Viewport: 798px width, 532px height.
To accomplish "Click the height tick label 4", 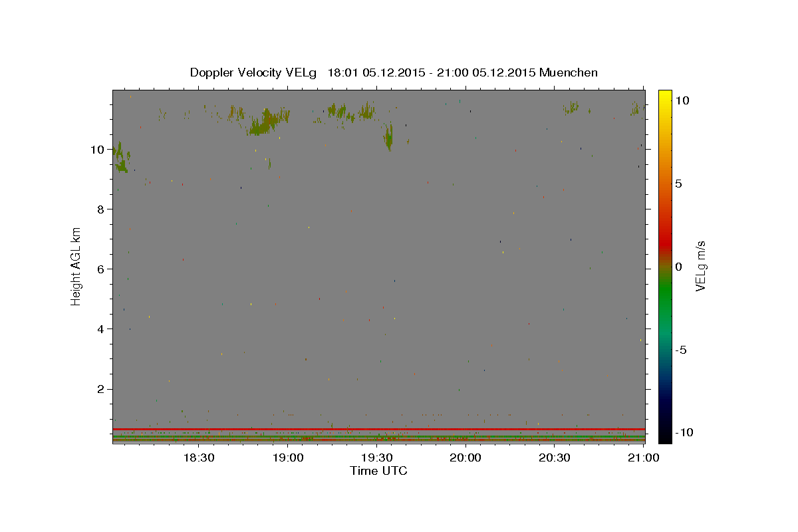I will tap(100, 329).
